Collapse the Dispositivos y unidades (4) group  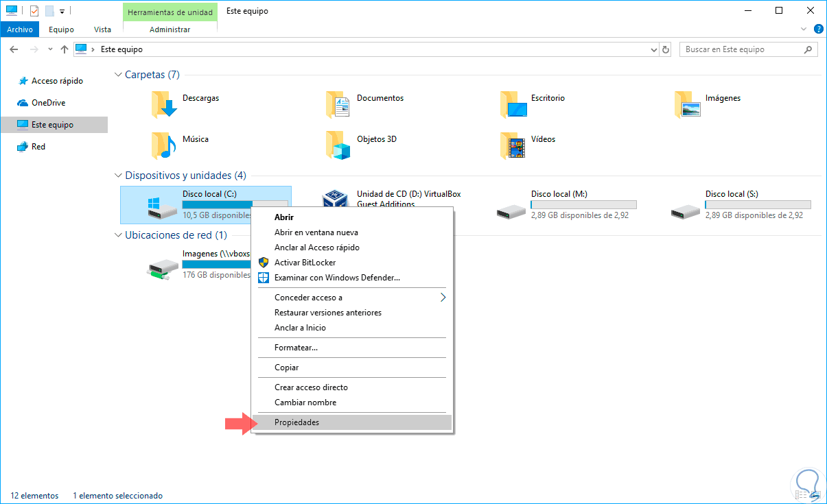(118, 176)
